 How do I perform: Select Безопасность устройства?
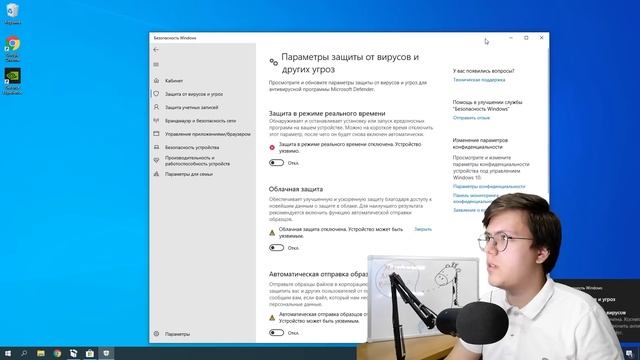point(192,147)
